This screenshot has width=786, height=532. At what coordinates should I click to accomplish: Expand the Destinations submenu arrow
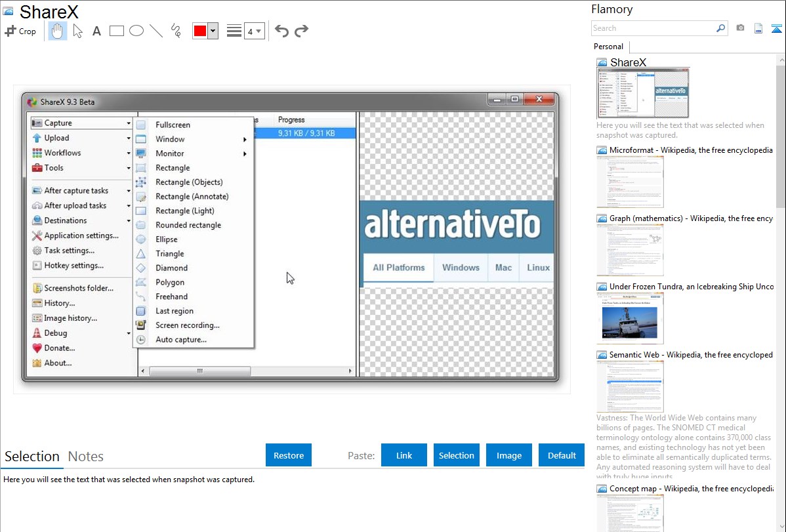129,220
